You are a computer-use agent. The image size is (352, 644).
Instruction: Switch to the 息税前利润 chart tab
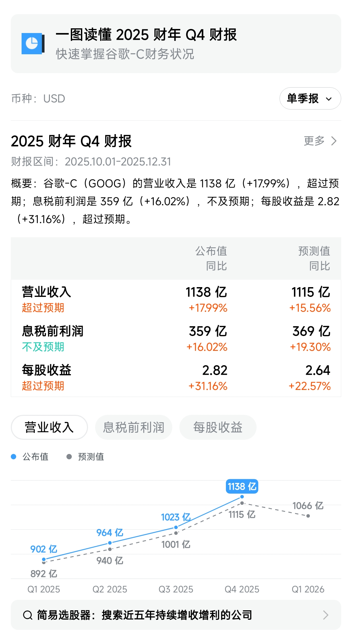pos(134,427)
